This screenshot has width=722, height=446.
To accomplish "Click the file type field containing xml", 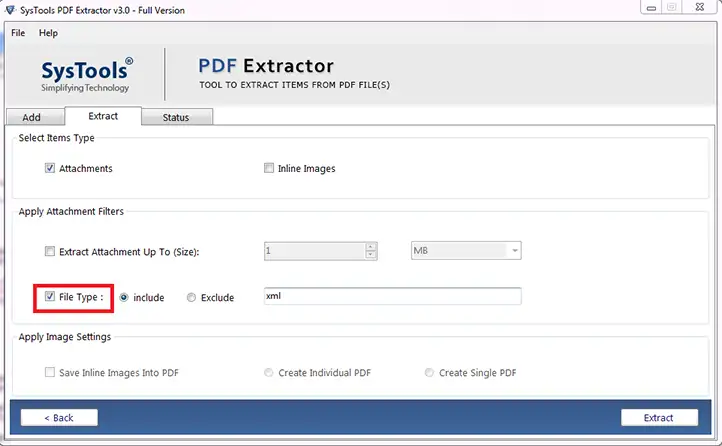I will [x=392, y=296].
